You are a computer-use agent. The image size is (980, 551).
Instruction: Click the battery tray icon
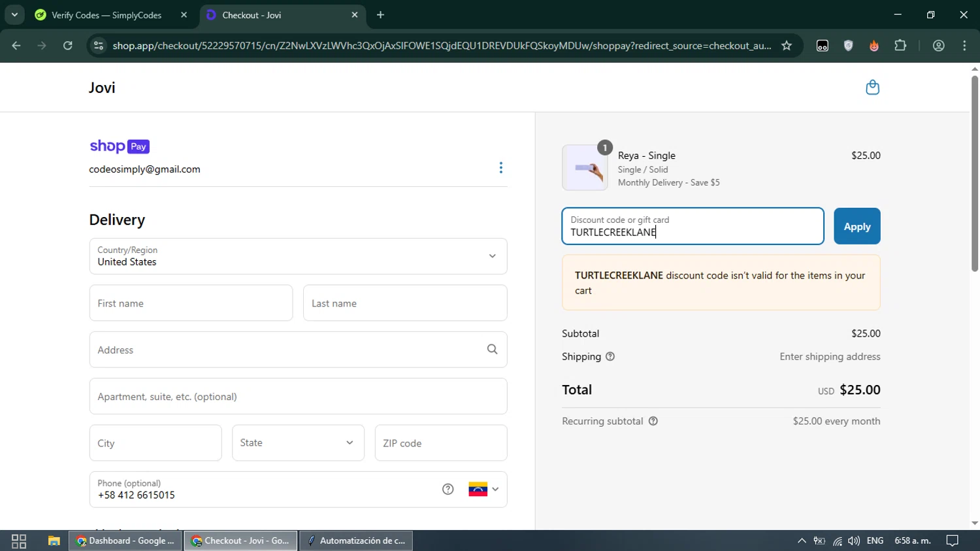(x=819, y=541)
